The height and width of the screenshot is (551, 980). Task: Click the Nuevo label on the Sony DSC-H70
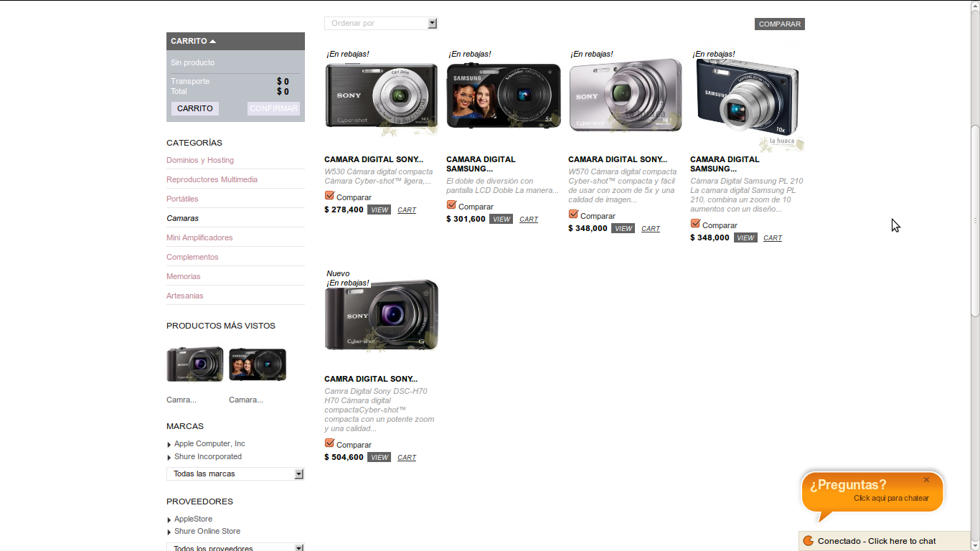coord(338,273)
